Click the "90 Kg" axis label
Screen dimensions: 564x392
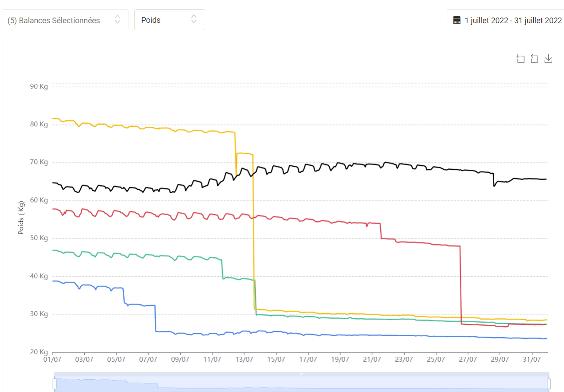pos(39,87)
